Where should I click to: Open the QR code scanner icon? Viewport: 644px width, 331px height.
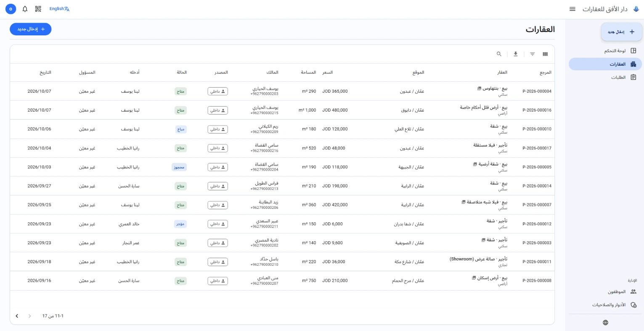tap(38, 9)
